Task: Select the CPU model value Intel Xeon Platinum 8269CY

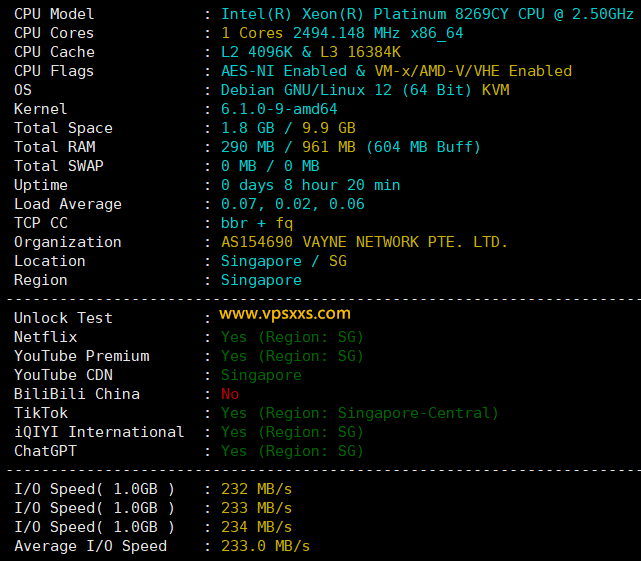Action: pos(427,14)
